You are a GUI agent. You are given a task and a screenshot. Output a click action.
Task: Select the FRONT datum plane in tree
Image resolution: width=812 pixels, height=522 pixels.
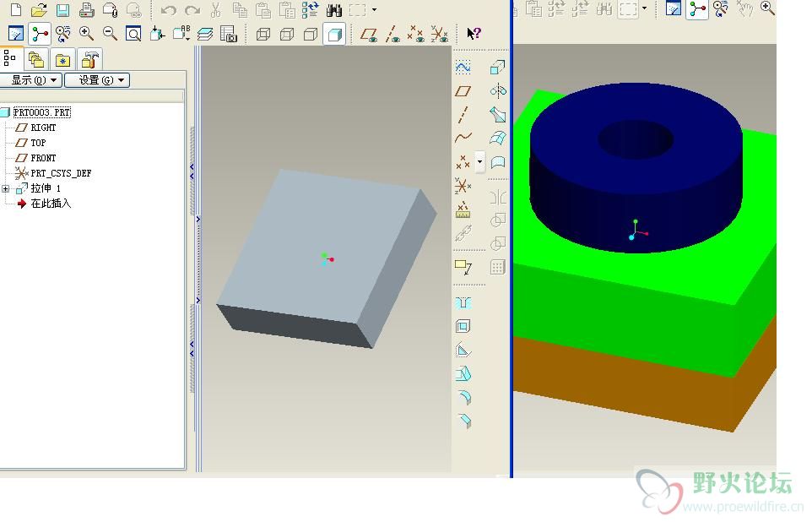click(x=43, y=158)
